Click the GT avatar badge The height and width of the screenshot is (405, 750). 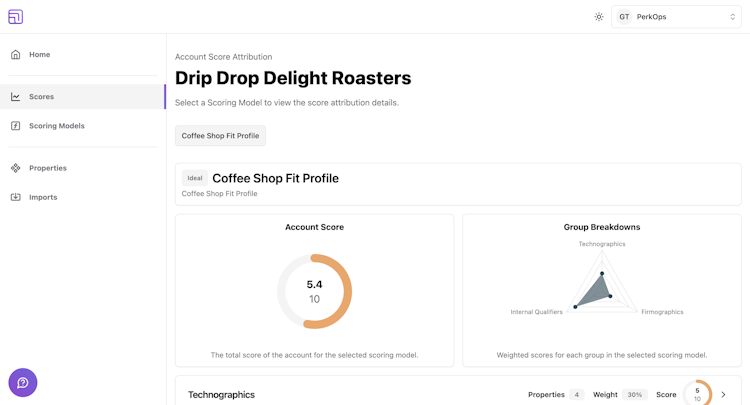tap(624, 17)
